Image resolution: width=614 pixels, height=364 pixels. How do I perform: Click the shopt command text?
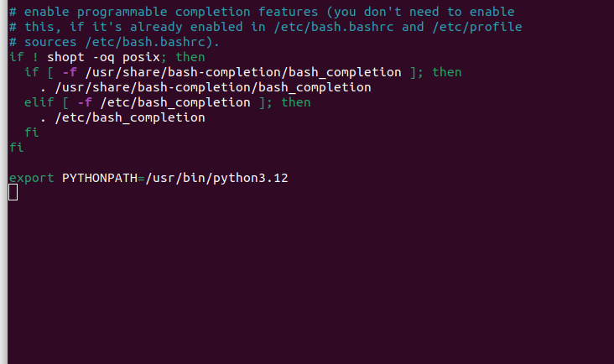65,57
